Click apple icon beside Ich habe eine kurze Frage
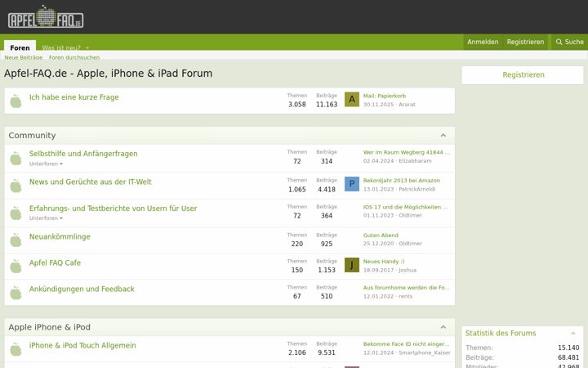Image resolution: width=588 pixels, height=368 pixels. [16, 101]
